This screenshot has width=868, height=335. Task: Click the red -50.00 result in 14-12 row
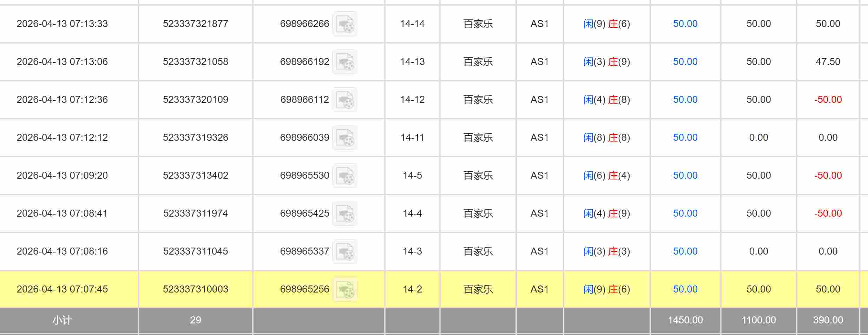[x=828, y=100]
